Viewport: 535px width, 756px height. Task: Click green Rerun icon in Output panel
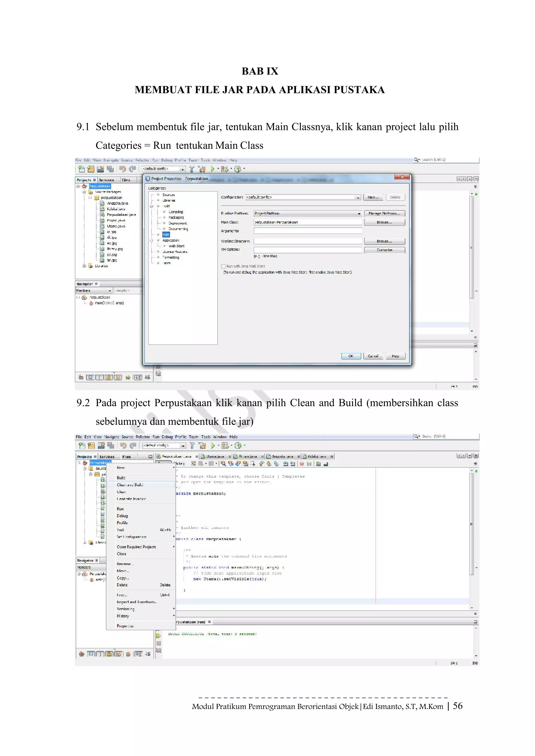coord(158,635)
